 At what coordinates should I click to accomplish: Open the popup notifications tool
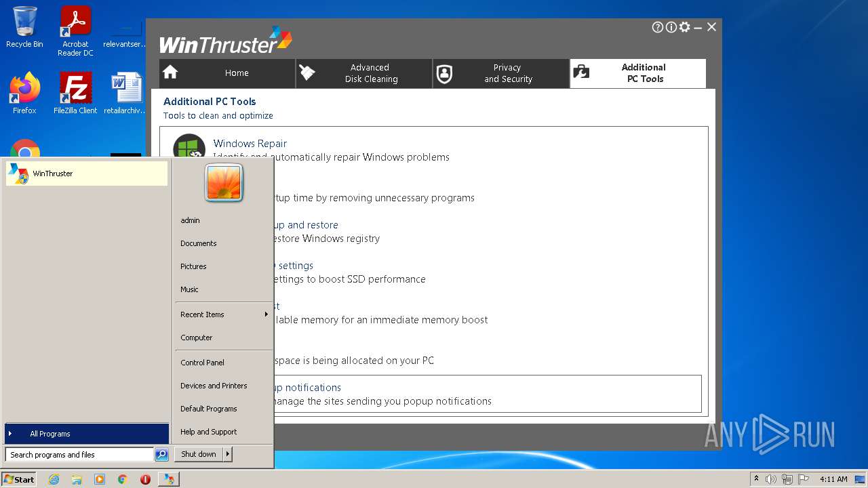[307, 388]
